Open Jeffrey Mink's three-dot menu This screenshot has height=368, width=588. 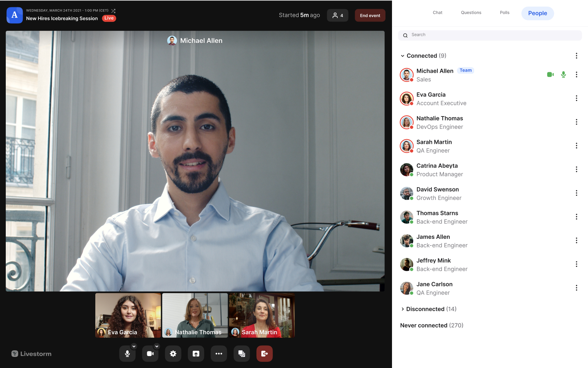[x=576, y=264]
